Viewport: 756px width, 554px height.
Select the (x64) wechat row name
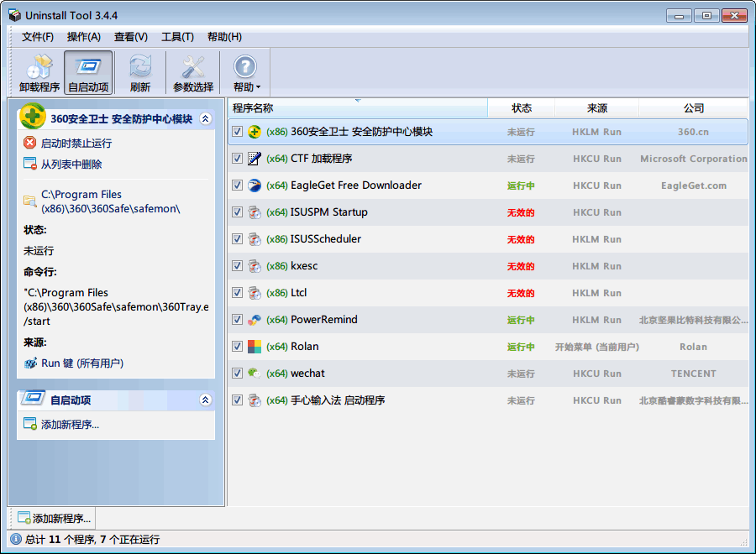[296, 374]
